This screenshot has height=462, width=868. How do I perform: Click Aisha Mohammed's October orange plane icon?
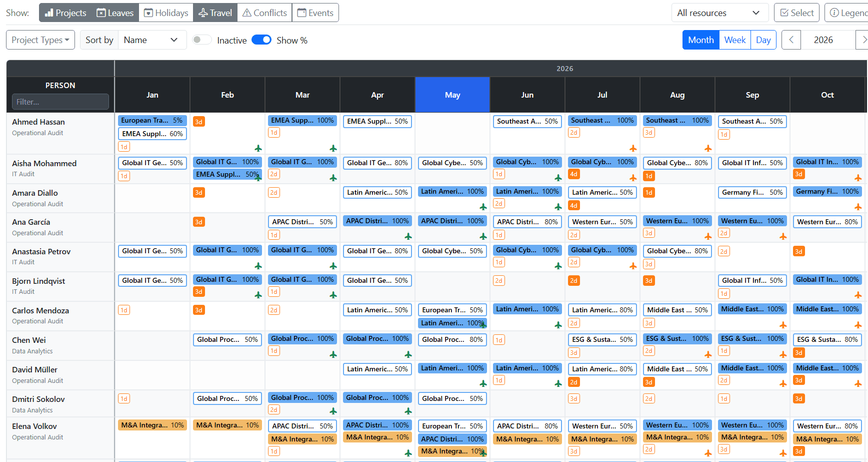tap(858, 178)
